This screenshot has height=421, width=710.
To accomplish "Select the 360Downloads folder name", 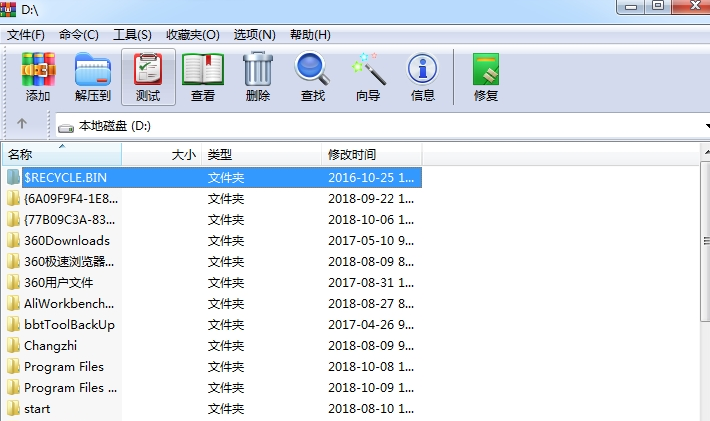I will [67, 240].
